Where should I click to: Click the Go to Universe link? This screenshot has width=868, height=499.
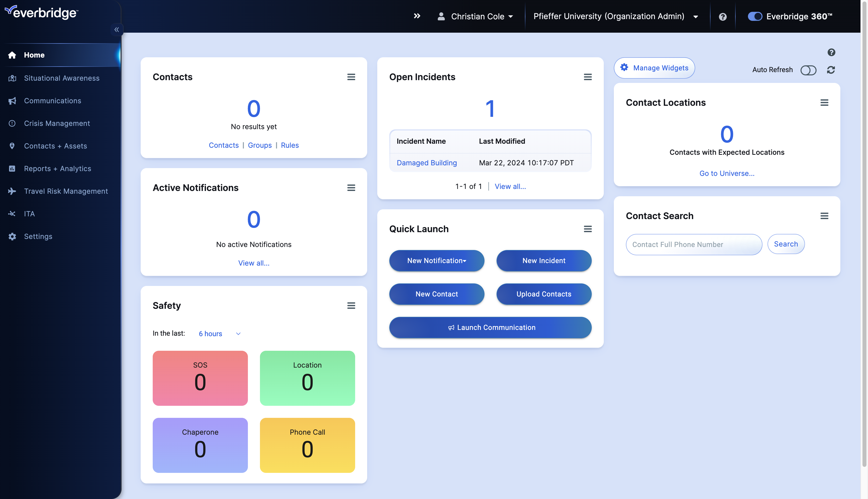tap(727, 173)
